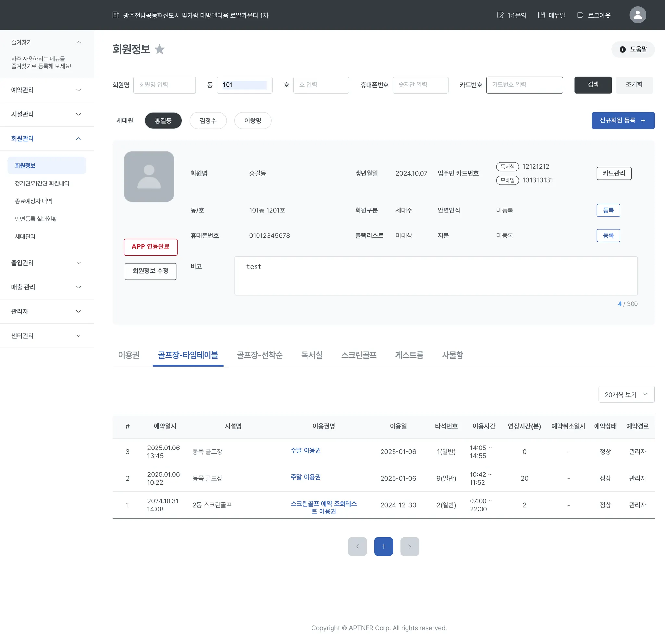Click the 도움말 info icon
The height and width of the screenshot is (644, 665).
[622, 50]
